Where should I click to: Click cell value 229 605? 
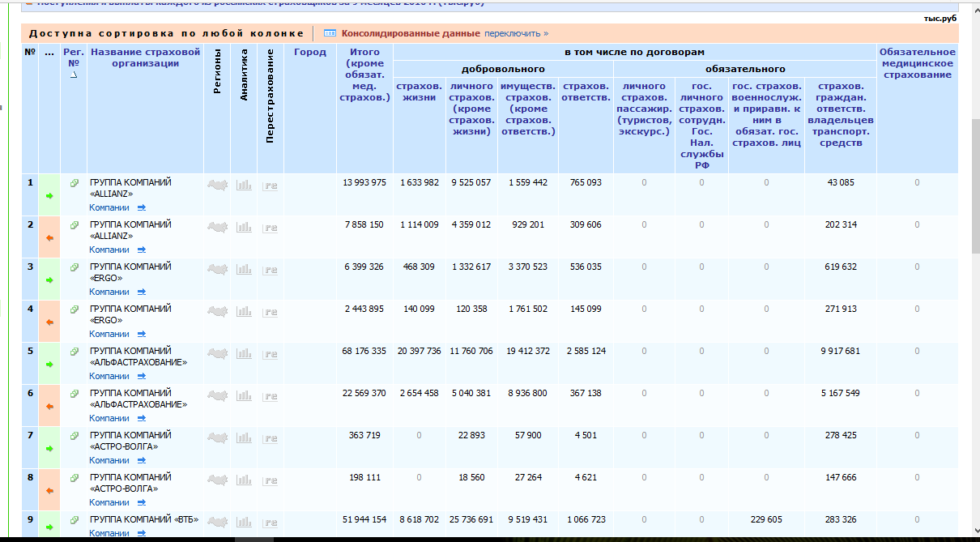(766, 519)
